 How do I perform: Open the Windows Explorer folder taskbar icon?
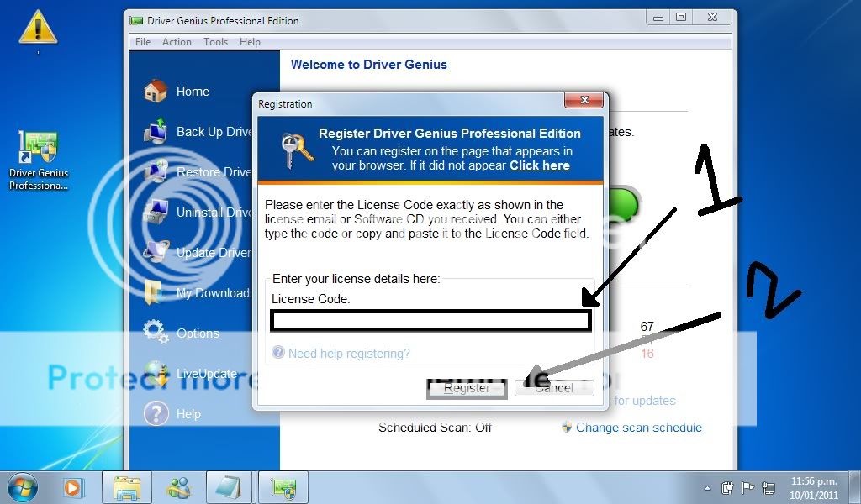pos(128,487)
